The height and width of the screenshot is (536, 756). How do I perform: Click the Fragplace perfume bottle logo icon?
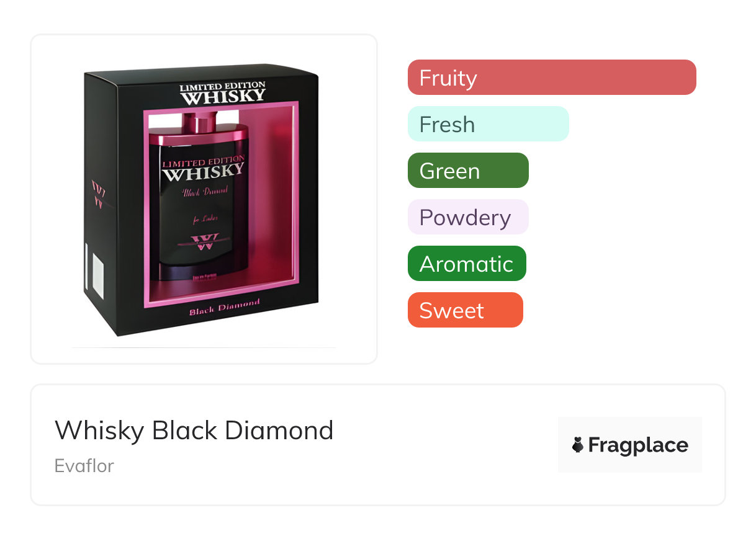[x=578, y=445]
